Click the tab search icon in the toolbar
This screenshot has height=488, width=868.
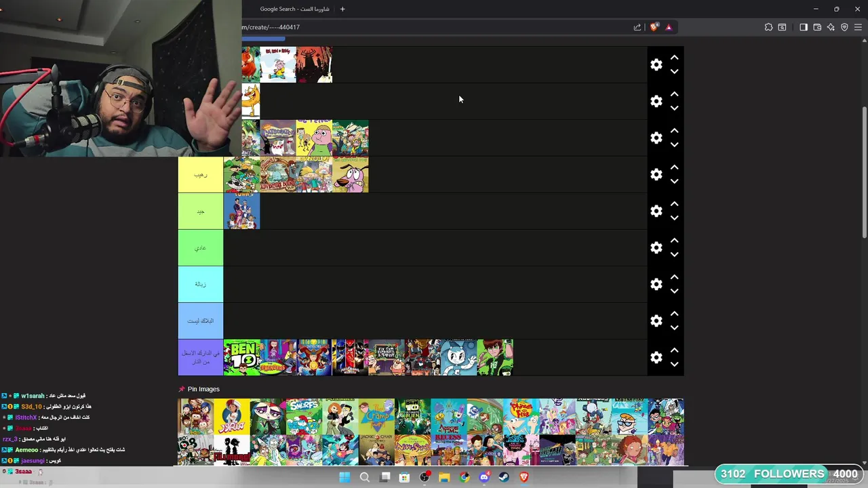point(782,27)
